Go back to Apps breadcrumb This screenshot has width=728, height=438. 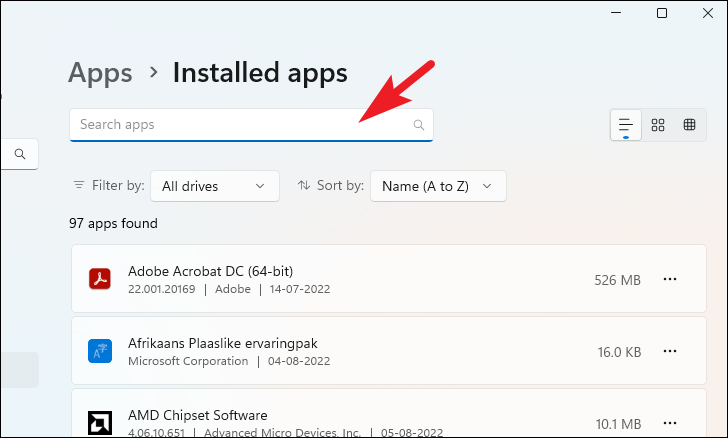point(100,73)
